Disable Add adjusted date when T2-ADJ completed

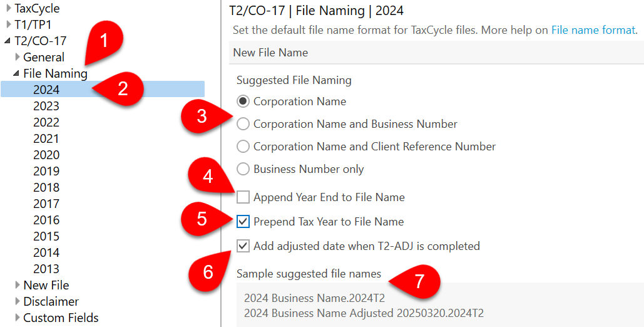pyautogui.click(x=243, y=246)
